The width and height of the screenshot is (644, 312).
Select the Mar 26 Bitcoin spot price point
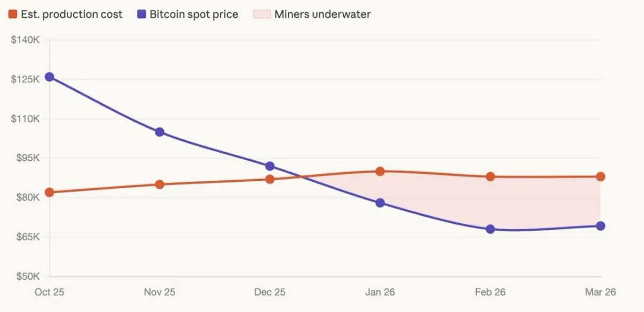600,226
